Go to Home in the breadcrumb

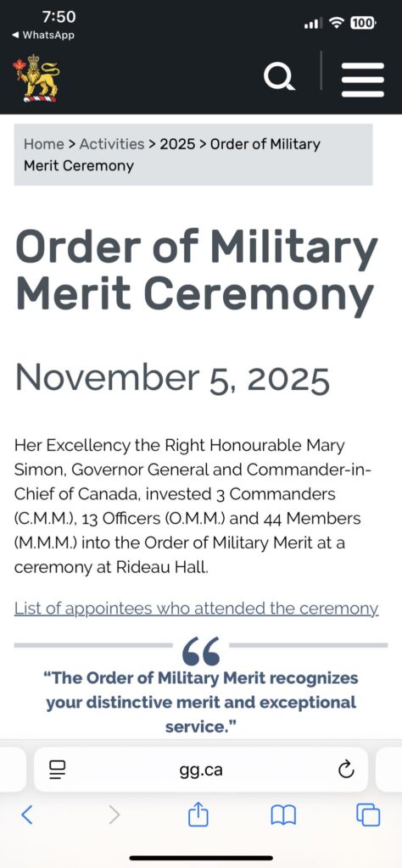coord(44,144)
